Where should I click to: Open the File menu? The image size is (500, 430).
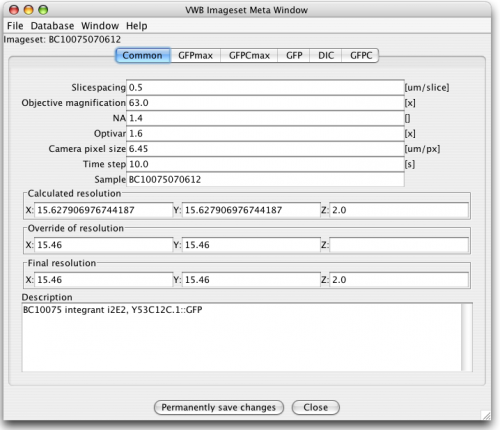click(15, 26)
